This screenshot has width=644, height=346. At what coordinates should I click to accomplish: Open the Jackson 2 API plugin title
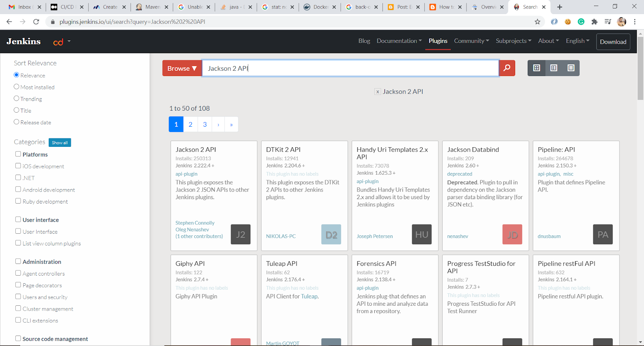(196, 150)
